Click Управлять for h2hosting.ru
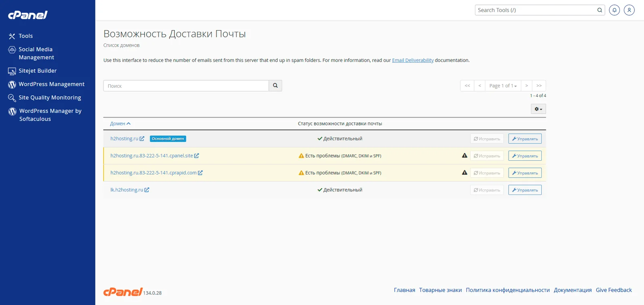644x305 pixels. (525, 139)
